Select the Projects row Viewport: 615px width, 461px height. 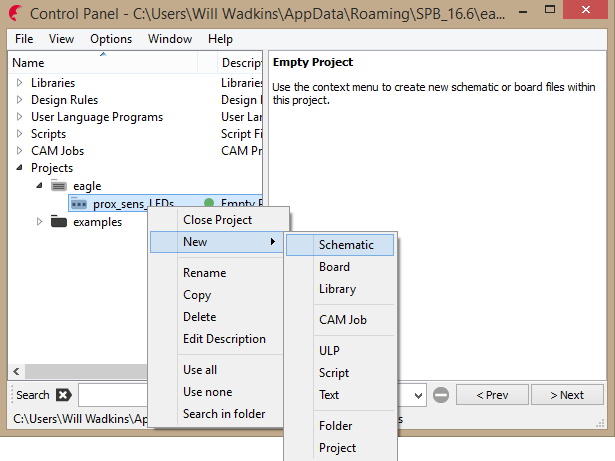[135, 168]
